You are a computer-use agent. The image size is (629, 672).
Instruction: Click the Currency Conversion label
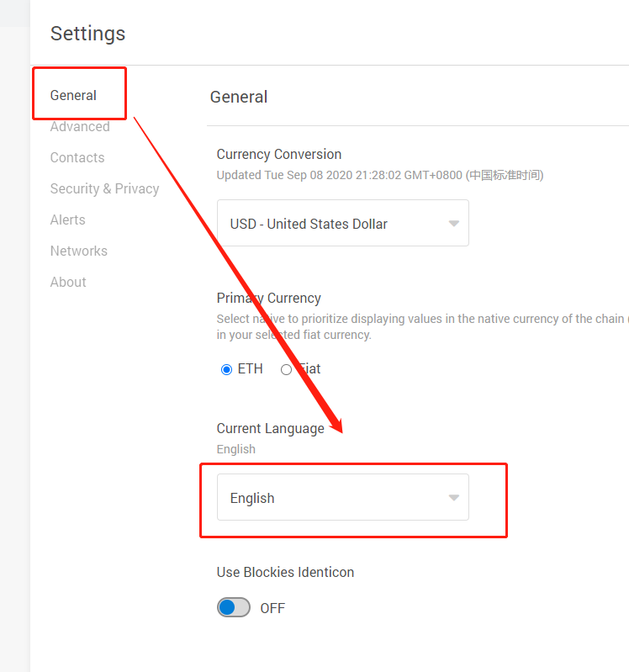pos(279,154)
